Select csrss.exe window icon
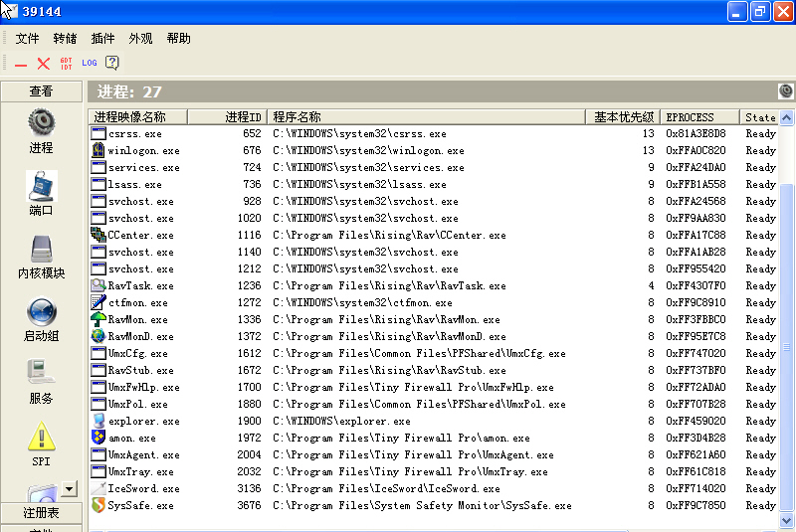 (x=98, y=133)
